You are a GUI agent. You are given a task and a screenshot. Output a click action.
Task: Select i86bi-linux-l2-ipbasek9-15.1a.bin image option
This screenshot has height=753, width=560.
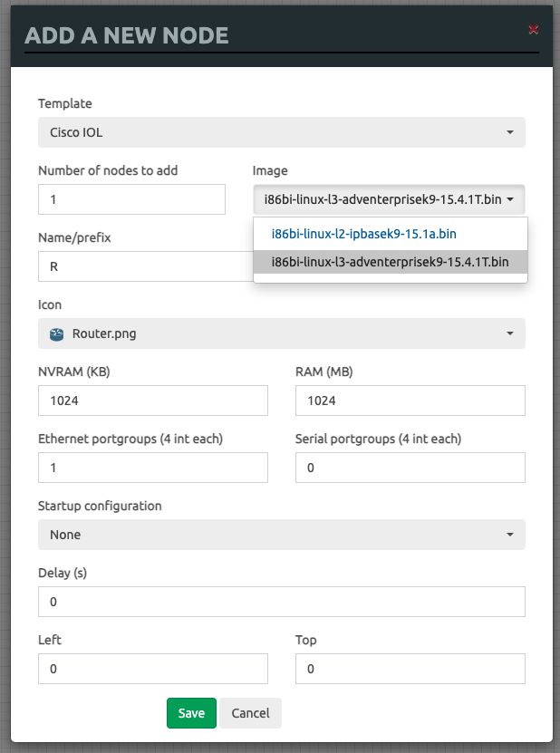[x=390, y=234]
